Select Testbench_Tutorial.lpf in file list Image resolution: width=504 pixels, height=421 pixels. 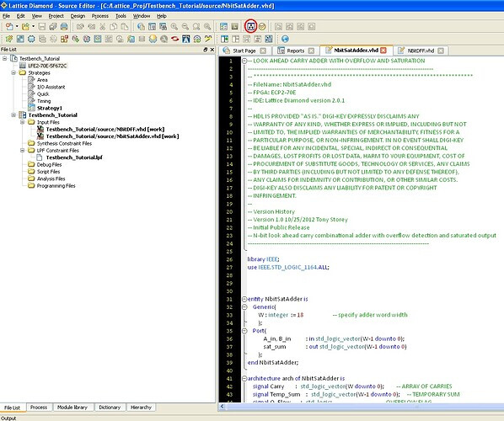point(74,157)
